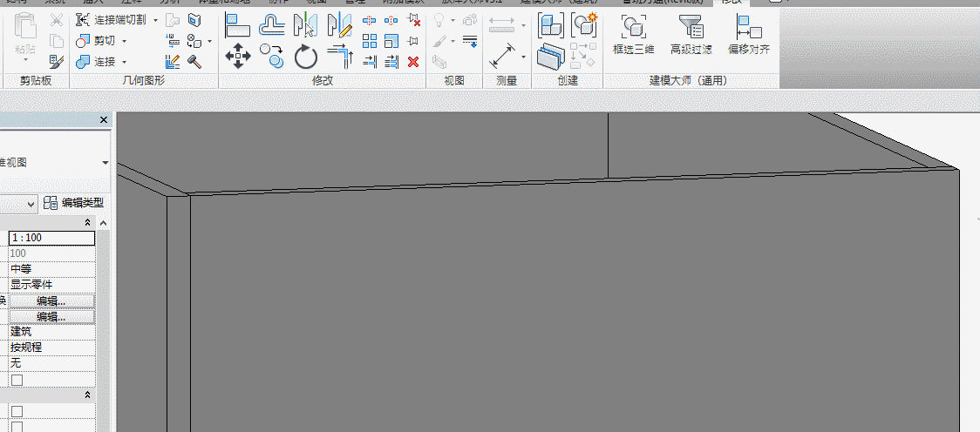
Task: Click the Paint tool icon
Action: point(194,41)
